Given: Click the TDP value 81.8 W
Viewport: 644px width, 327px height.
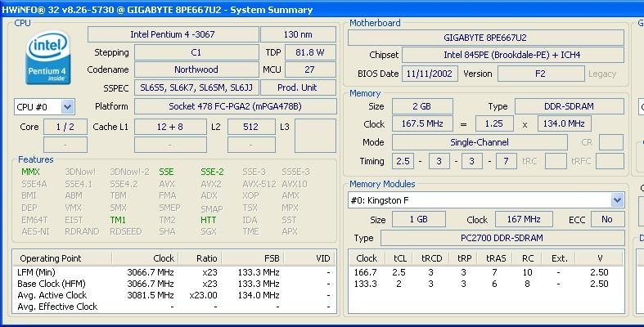Looking at the screenshot, I should coord(310,52).
